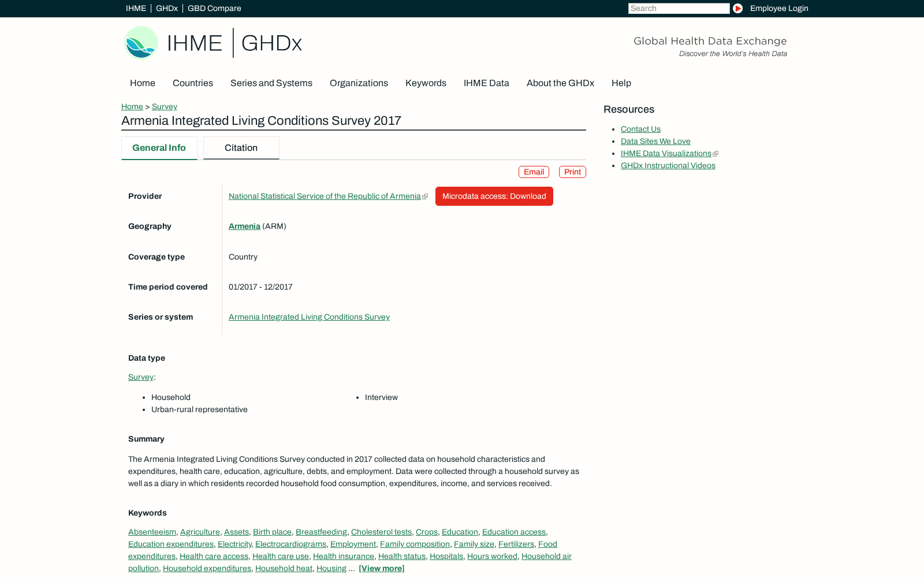Open the Series and Systems menu
924x578 pixels.
[x=271, y=83]
